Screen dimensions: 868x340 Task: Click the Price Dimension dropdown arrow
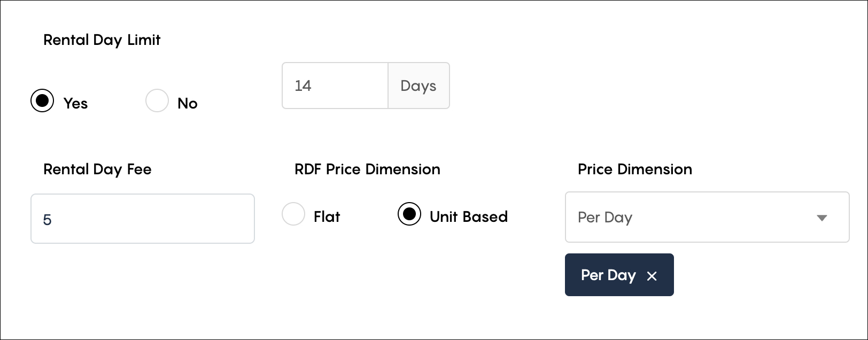point(822,218)
